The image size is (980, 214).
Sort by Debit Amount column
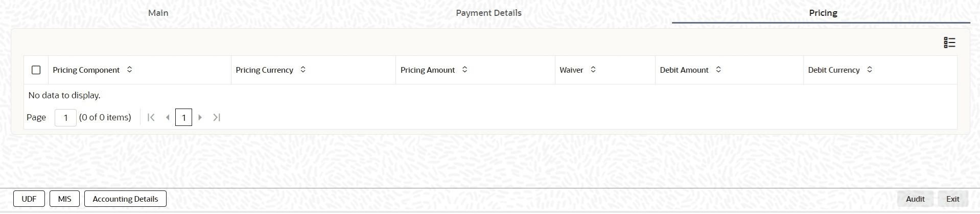(x=718, y=70)
